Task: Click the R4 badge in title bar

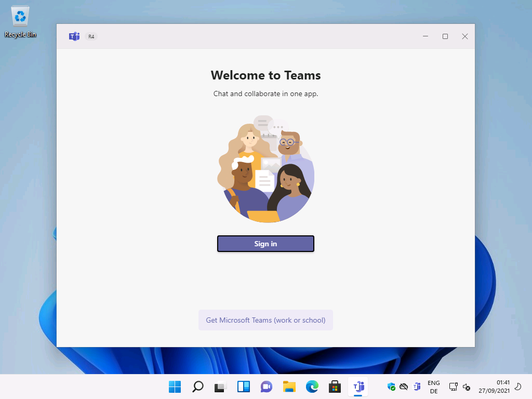Action: coord(91,36)
